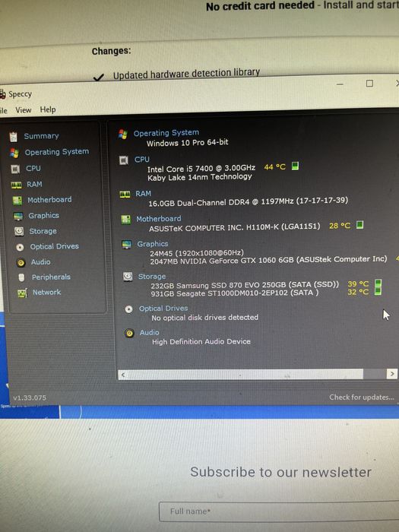Select Storage in the sidebar

pyautogui.click(x=43, y=231)
